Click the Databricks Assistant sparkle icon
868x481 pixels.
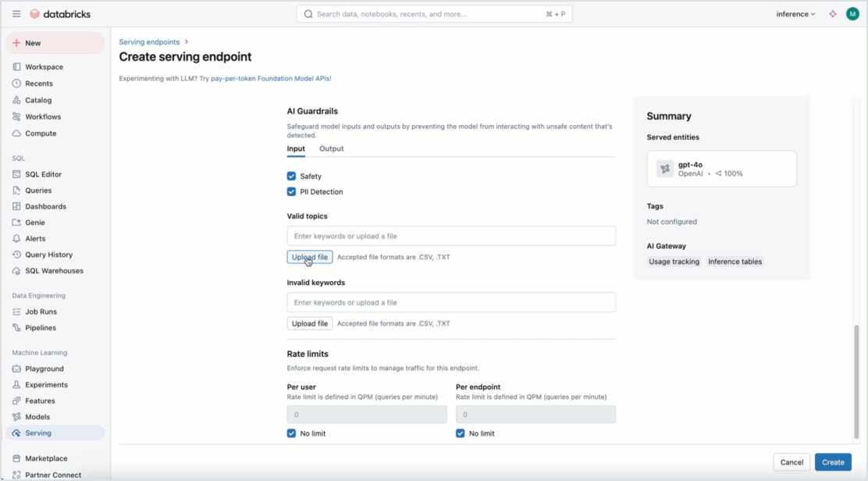coord(833,14)
